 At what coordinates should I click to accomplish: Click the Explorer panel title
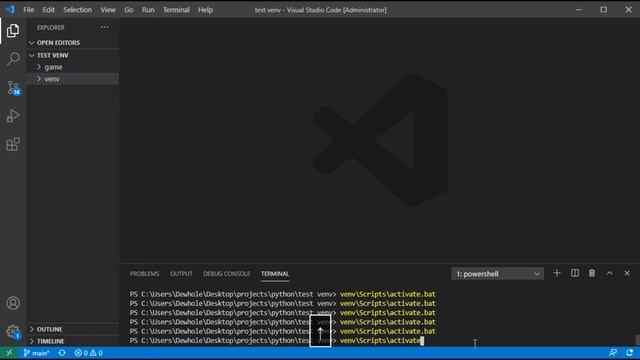(51, 27)
